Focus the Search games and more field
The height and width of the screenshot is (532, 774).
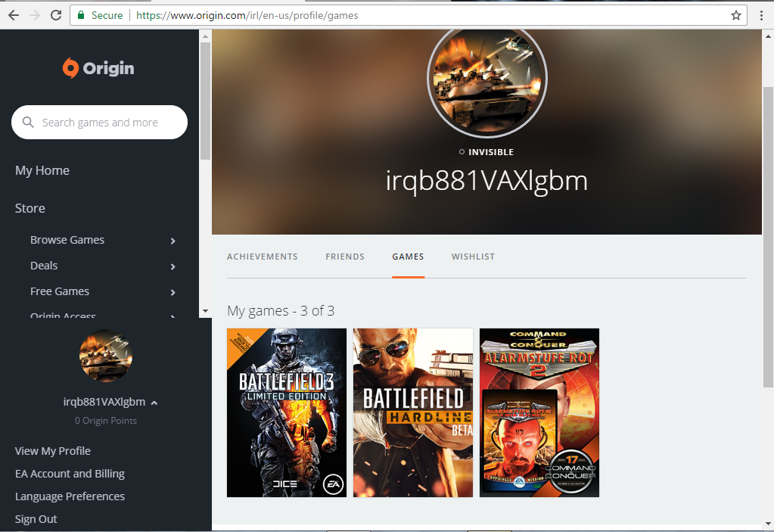[x=99, y=122]
